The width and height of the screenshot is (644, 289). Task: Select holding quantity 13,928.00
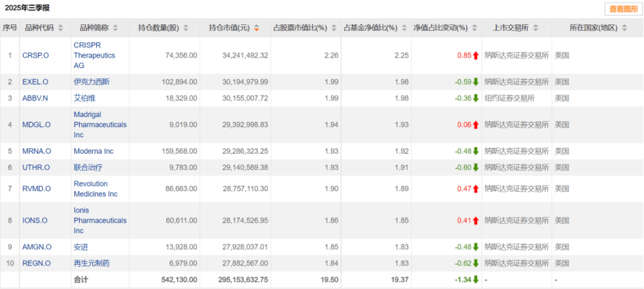[x=180, y=247]
